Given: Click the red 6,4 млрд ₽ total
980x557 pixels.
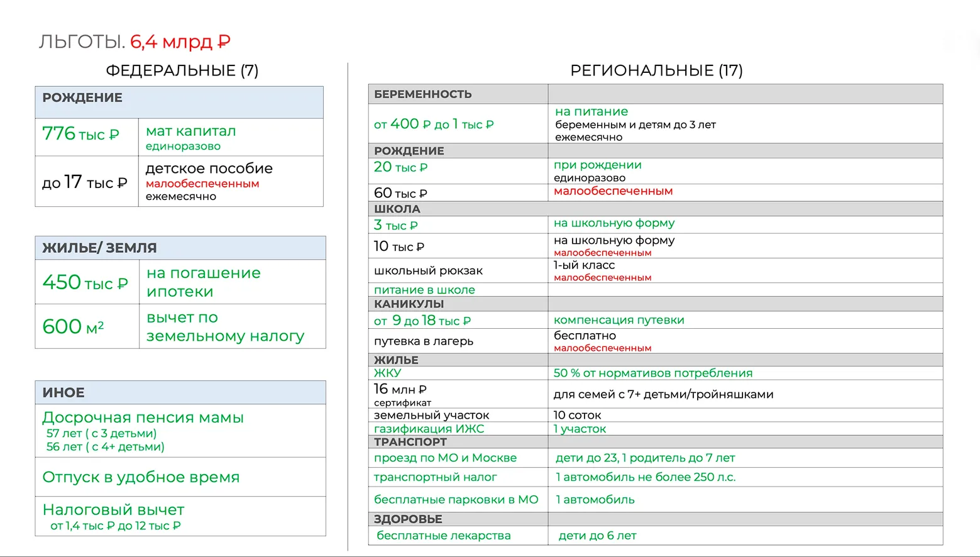Looking at the screenshot, I should pyautogui.click(x=180, y=41).
